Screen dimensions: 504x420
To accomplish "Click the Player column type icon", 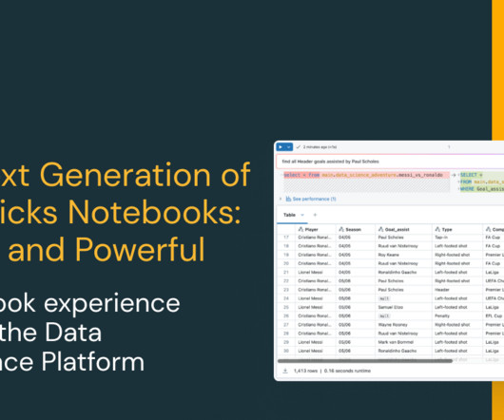I will [x=300, y=229].
